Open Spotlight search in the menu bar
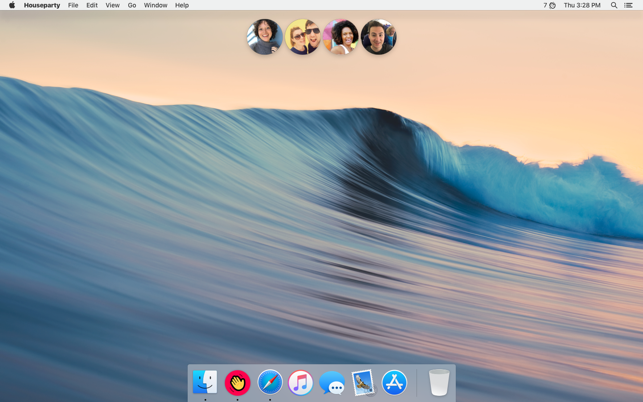Viewport: 643px width, 402px height. [x=614, y=5]
